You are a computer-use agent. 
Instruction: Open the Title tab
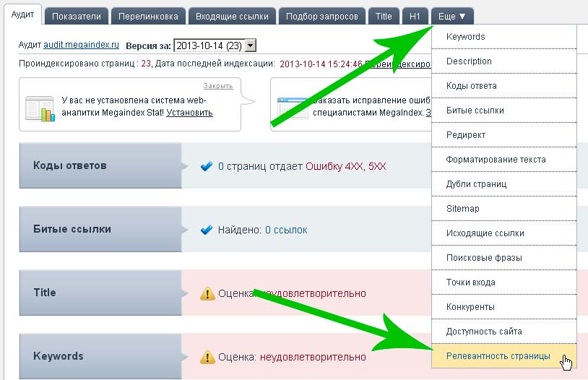(x=384, y=17)
